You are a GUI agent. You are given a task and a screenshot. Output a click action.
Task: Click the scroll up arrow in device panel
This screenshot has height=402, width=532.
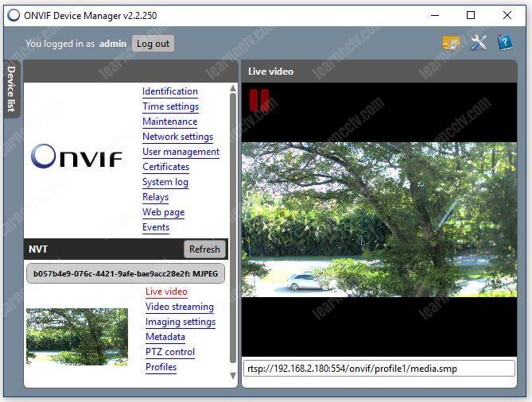233,88
